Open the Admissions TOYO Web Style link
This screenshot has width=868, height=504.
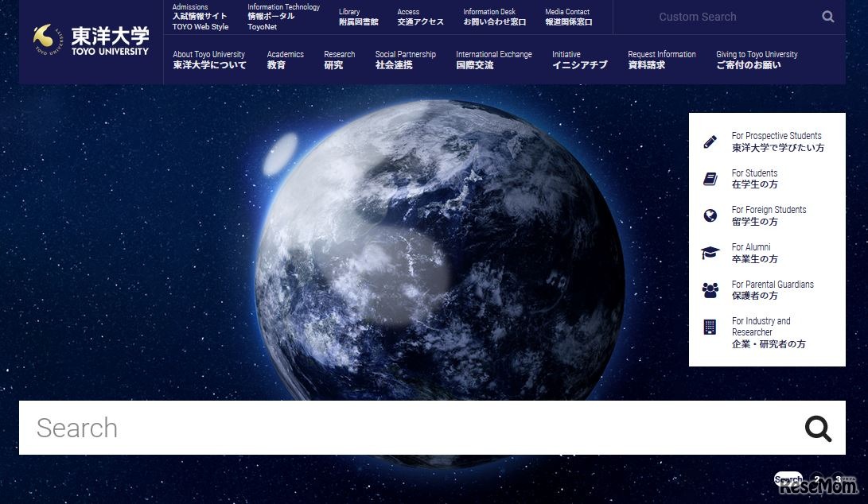[x=200, y=17]
